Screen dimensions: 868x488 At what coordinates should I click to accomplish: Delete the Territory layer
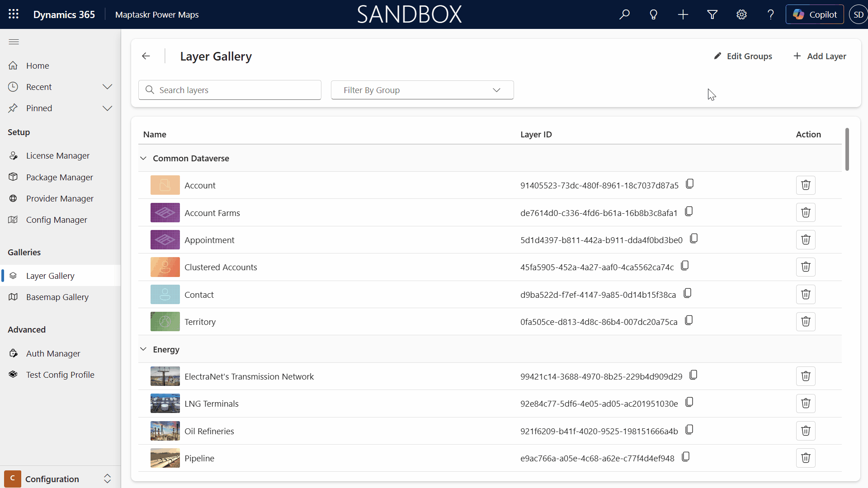tap(806, 322)
